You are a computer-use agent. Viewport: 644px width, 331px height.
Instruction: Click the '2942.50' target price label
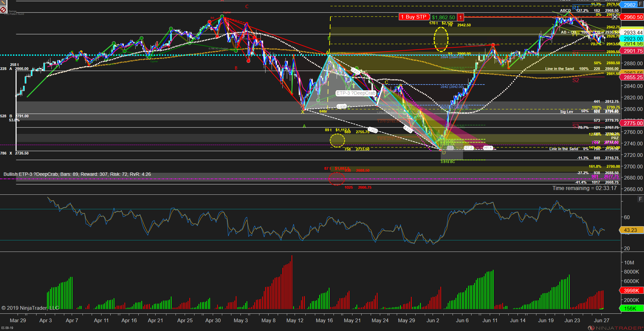pos(464,25)
